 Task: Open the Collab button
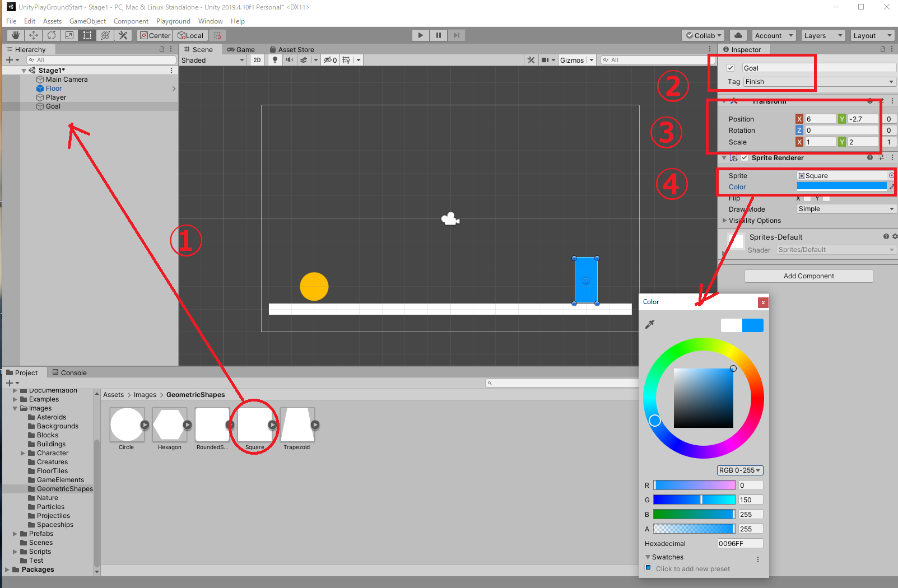tap(704, 35)
